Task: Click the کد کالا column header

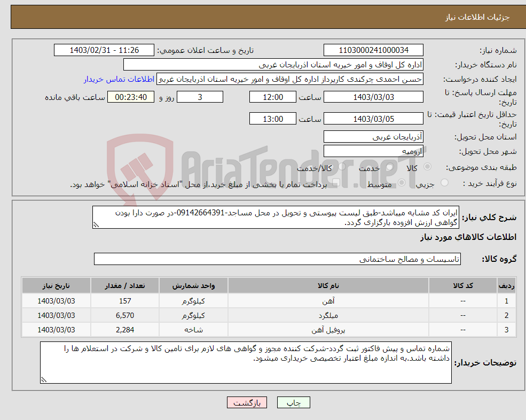Action: coord(463,286)
